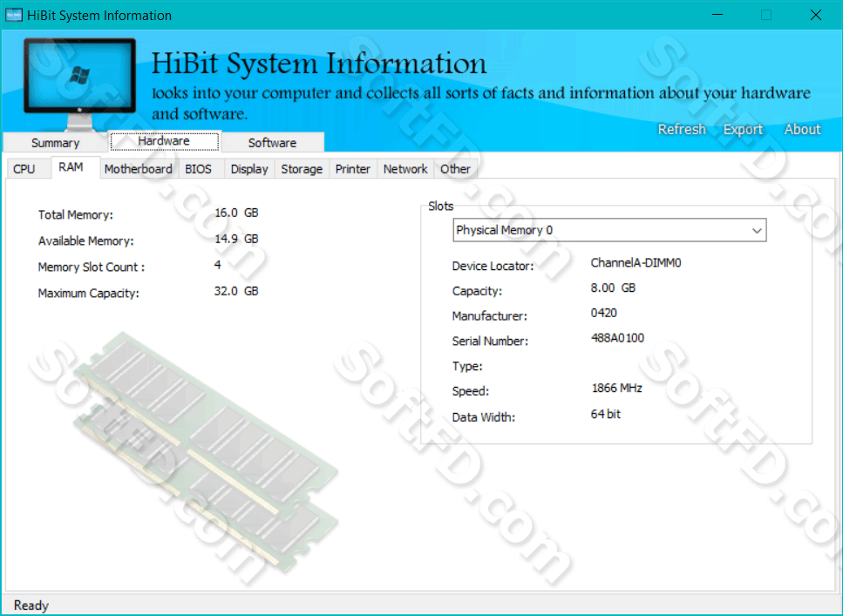Screen dimensions: 843x616
Task: Open the Summary tab
Action: (x=56, y=142)
